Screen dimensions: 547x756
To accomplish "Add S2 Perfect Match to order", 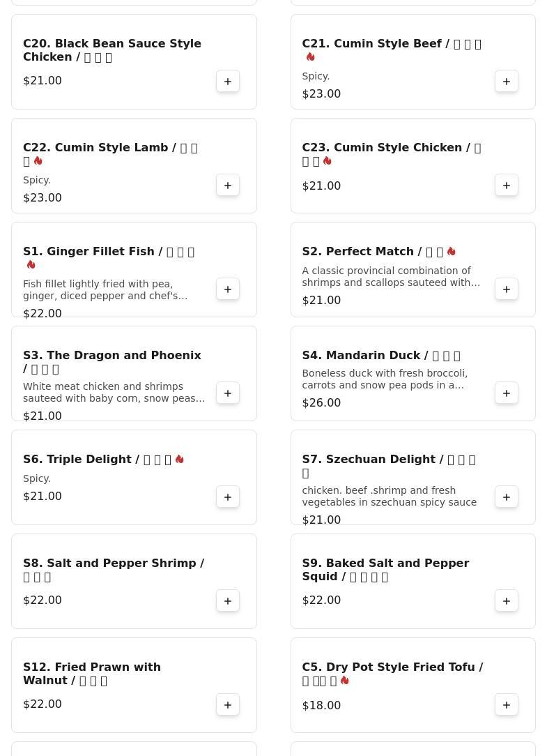I will (x=507, y=289).
